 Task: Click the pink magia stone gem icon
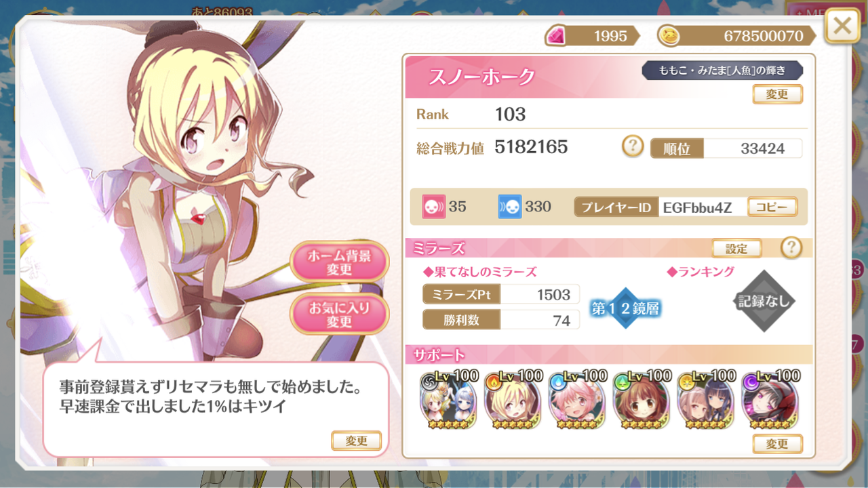555,36
